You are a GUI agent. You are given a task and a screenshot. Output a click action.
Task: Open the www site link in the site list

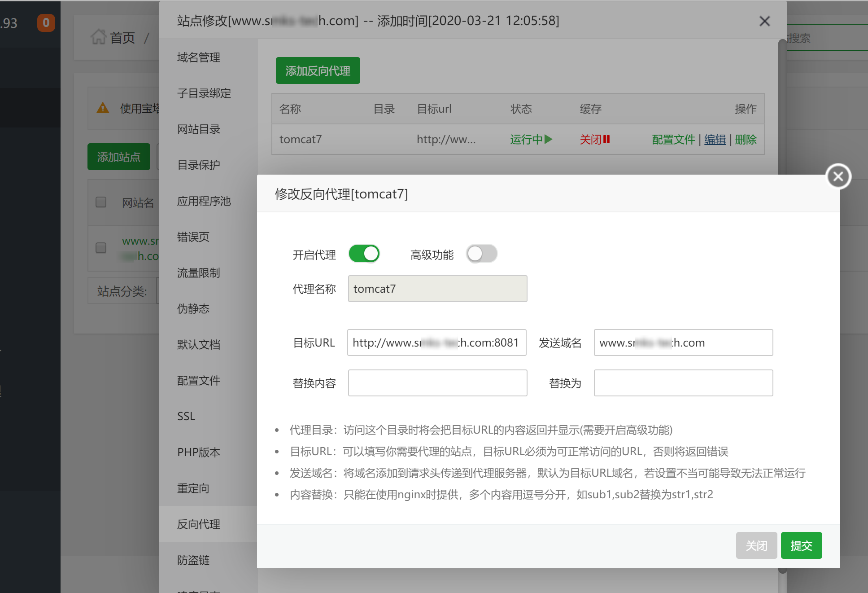click(x=140, y=248)
